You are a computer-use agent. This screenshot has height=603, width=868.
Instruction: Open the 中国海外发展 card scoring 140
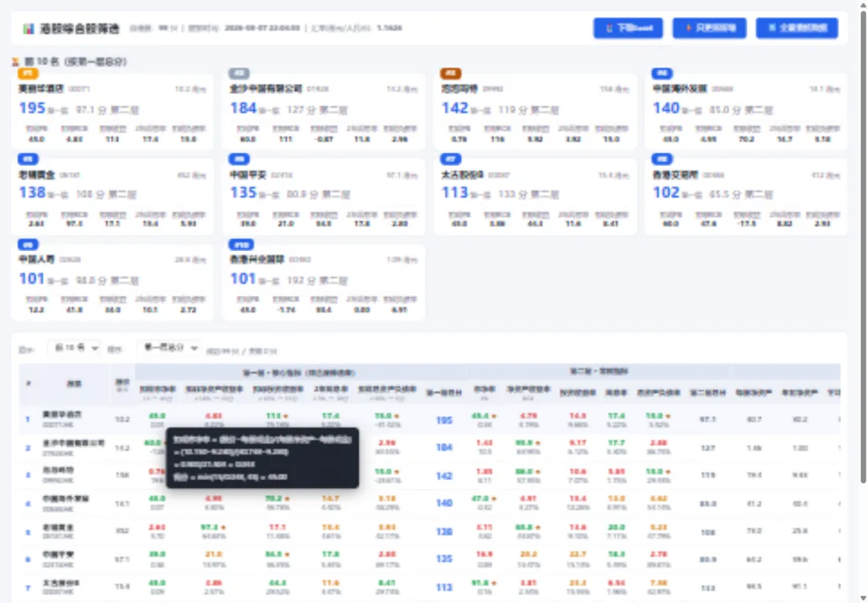(x=746, y=112)
